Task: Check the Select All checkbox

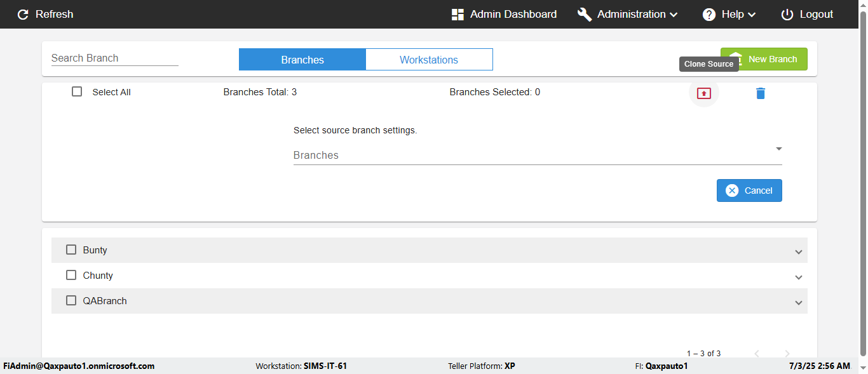Action: [77, 91]
